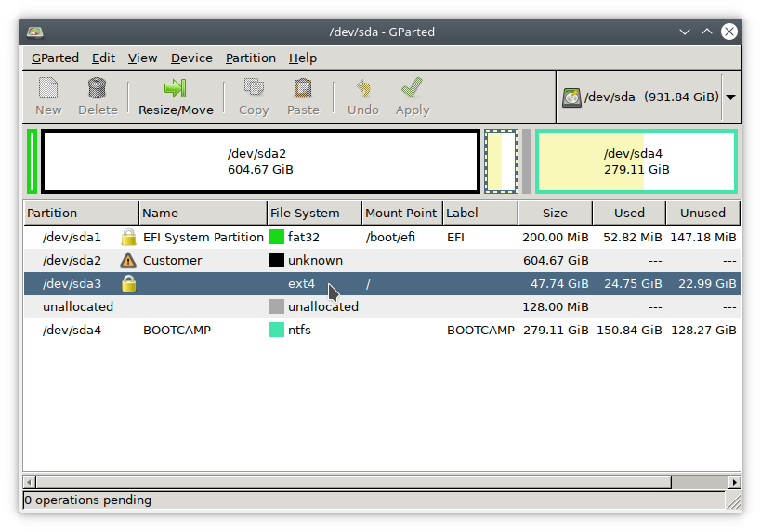Open the Partition menu
The height and width of the screenshot is (532, 761).
(x=250, y=58)
